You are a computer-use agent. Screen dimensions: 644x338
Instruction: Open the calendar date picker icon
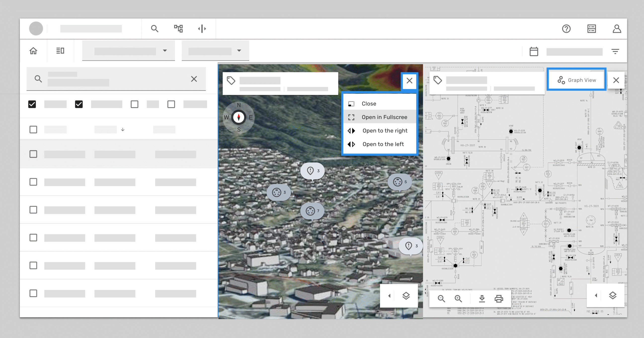534,52
